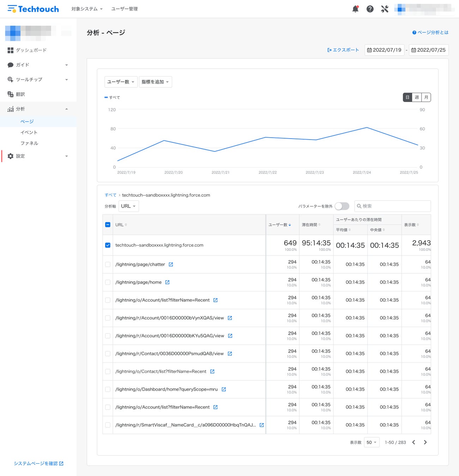459x476 pixels.
Task: Check the /lightning/page/chatter row checkbox
Action: (x=108, y=264)
